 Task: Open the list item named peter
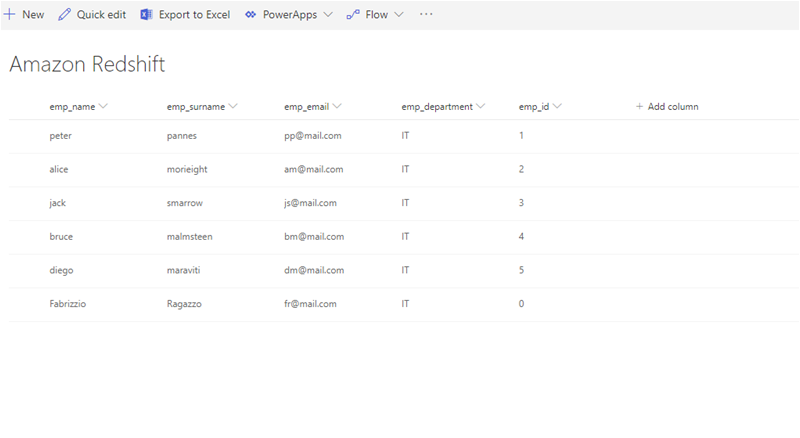pos(60,135)
